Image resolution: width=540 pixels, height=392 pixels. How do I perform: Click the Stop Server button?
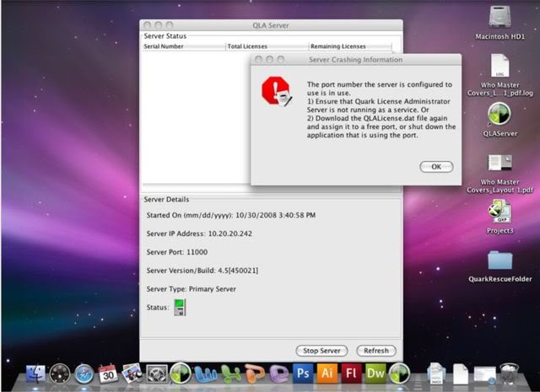point(321,351)
